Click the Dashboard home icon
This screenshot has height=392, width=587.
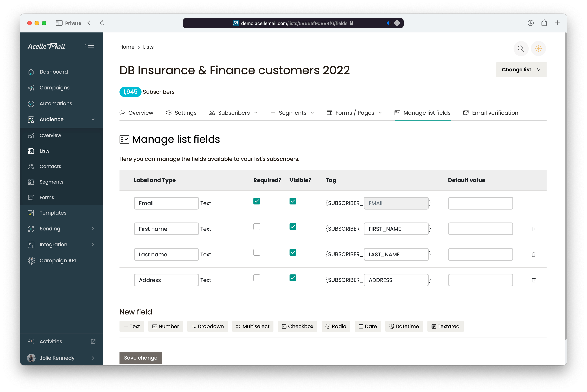31,72
